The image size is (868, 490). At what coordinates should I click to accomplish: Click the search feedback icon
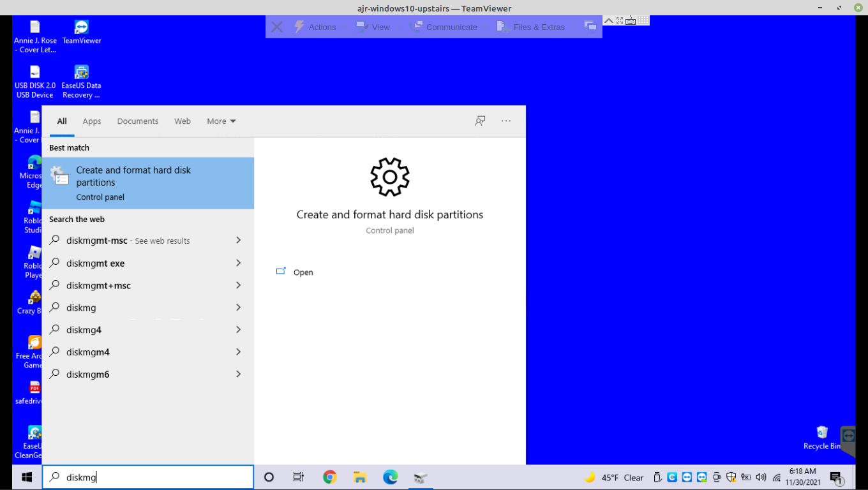480,121
